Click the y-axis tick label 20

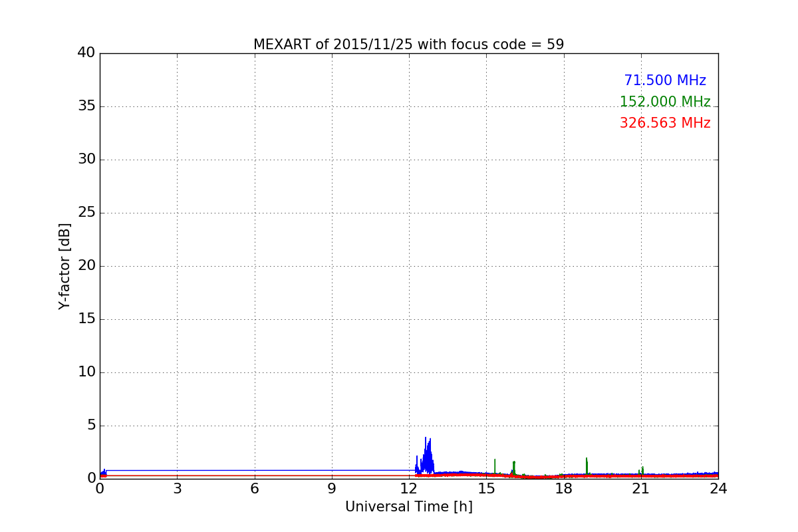tap(86, 265)
